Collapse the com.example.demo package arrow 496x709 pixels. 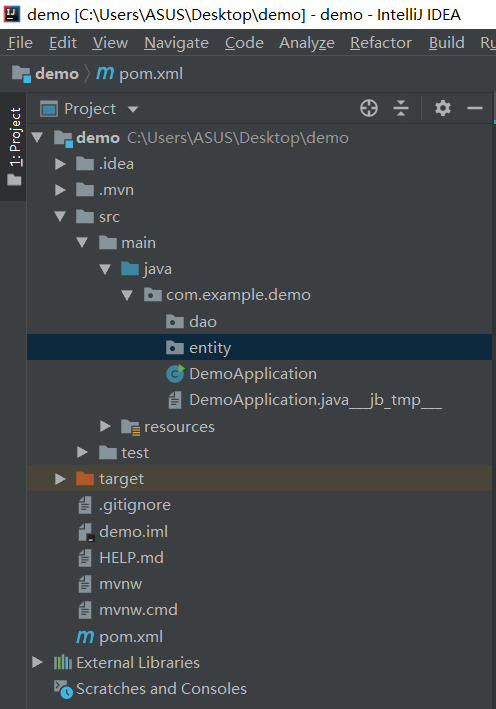click(x=127, y=295)
